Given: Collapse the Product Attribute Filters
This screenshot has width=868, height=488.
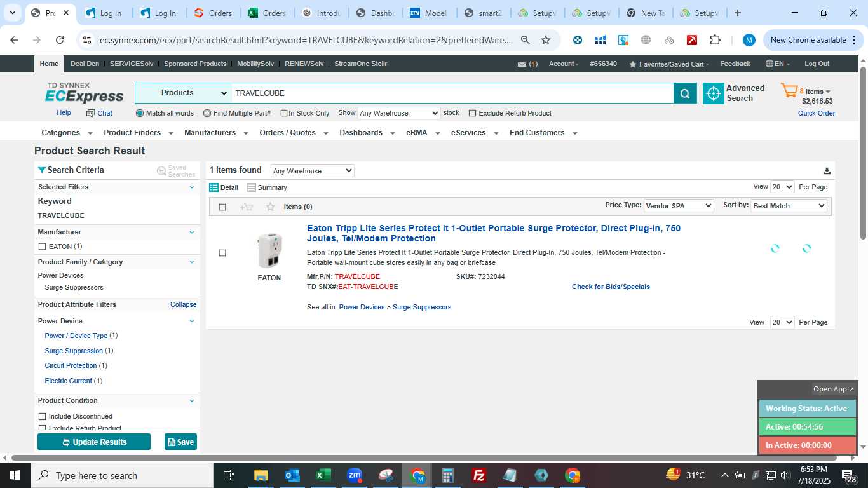Looking at the screenshot, I should 183,304.
